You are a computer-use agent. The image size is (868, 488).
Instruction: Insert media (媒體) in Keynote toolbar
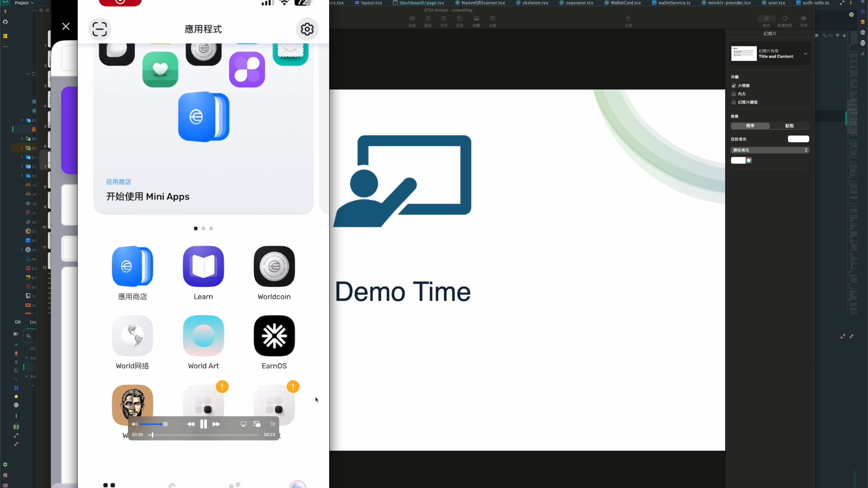476,21
